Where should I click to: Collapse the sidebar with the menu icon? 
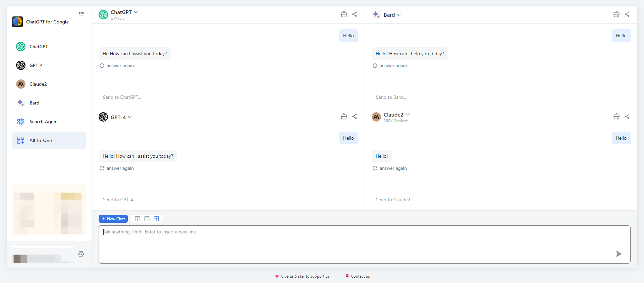(82, 13)
